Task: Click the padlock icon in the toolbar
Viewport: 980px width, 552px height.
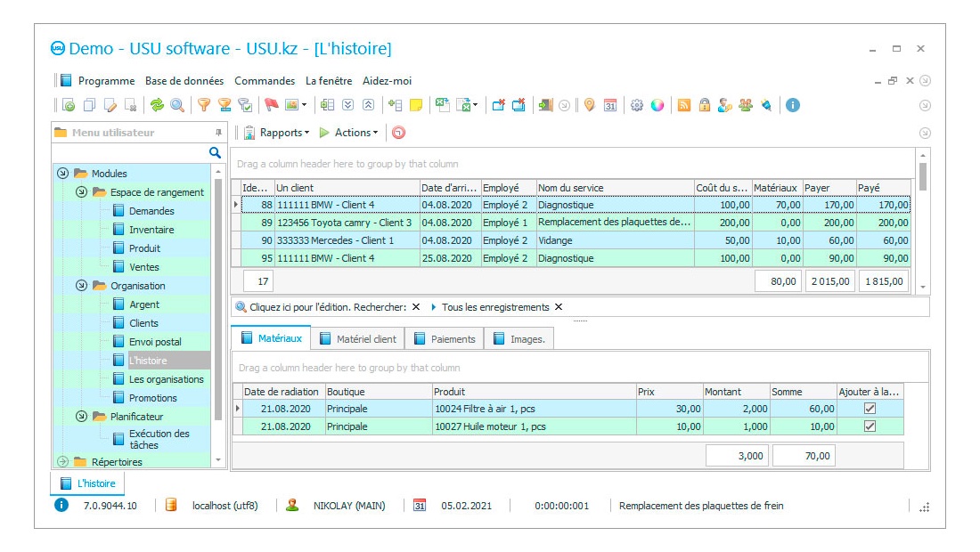Action: (705, 105)
